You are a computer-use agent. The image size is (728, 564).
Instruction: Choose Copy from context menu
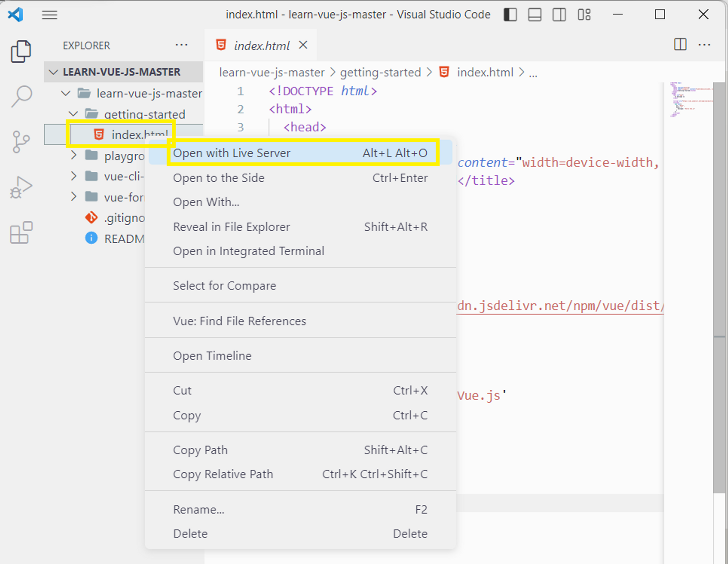[300, 415]
